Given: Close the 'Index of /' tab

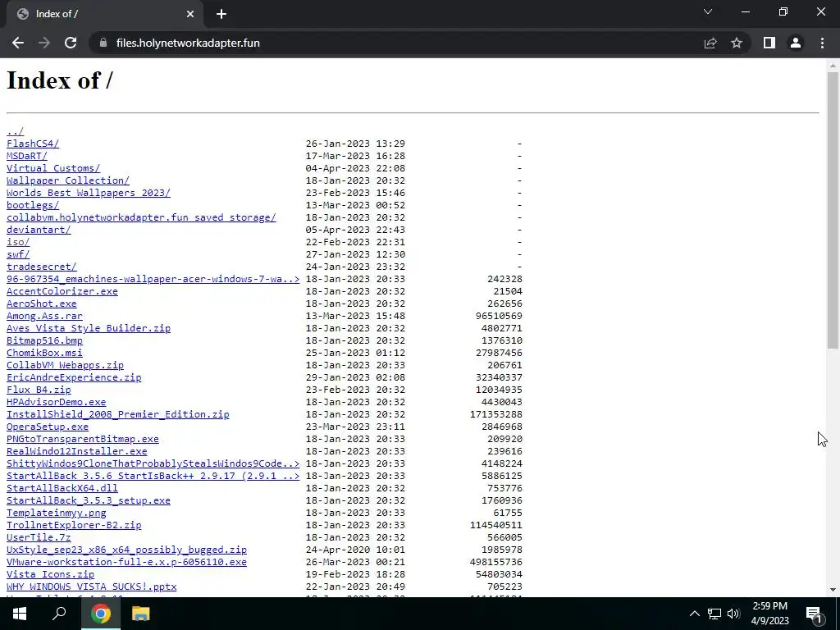Looking at the screenshot, I should (190, 14).
